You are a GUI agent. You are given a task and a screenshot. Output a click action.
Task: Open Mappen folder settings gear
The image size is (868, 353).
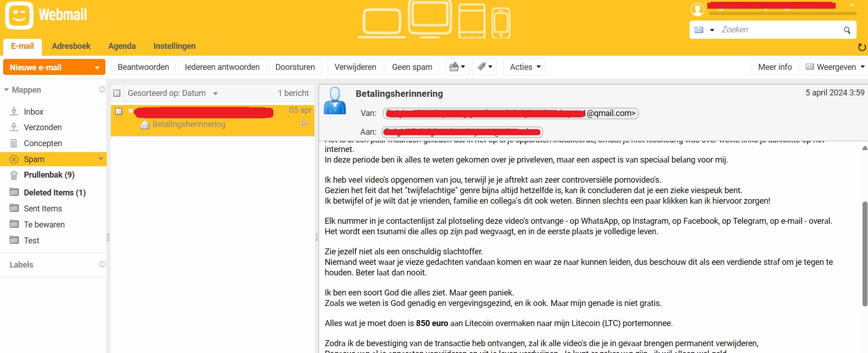102,90
